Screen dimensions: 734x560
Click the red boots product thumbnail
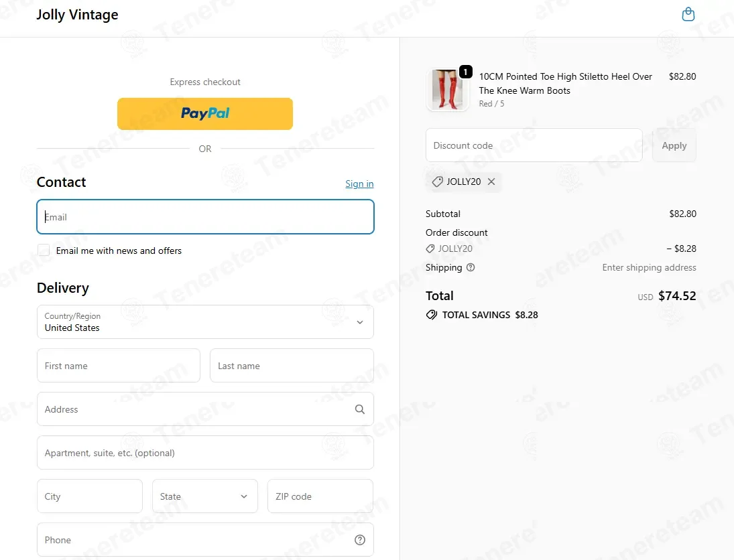click(x=447, y=90)
